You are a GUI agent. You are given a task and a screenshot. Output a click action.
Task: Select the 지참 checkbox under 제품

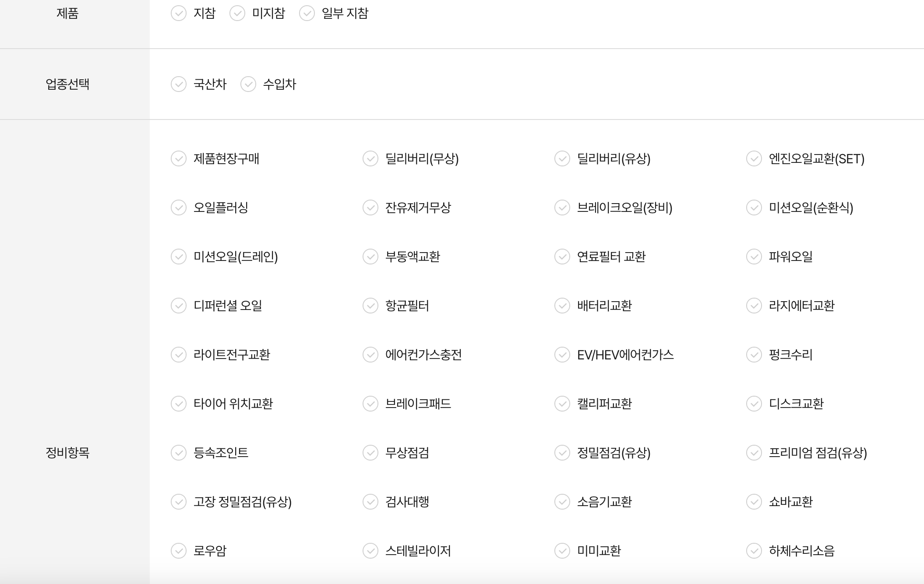click(x=178, y=14)
